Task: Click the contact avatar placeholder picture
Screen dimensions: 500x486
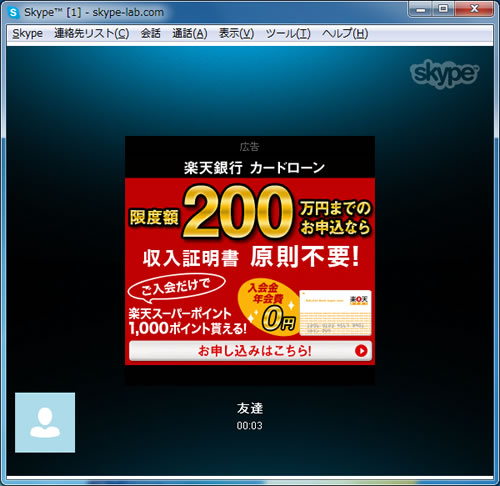Action: point(45,422)
